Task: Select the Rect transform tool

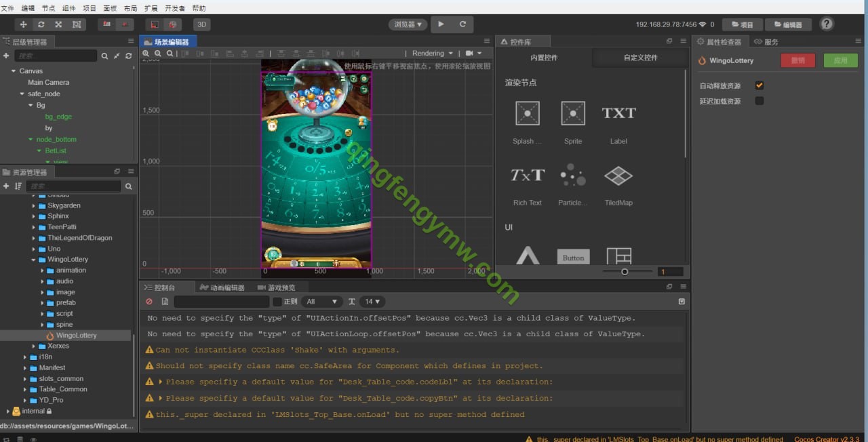Action: click(77, 24)
